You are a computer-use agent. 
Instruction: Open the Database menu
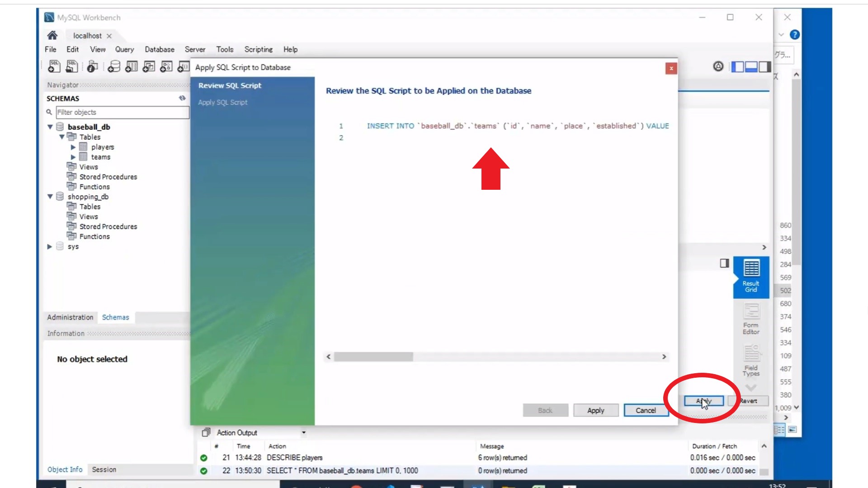(159, 50)
